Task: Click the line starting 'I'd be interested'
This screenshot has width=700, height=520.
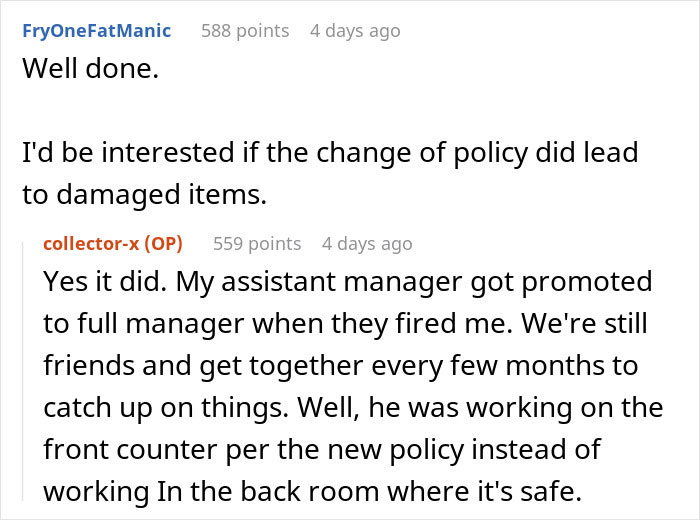Action: click(330, 155)
